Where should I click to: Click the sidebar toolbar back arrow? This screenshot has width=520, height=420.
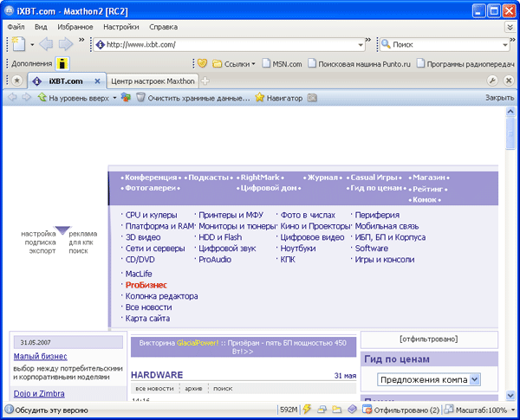pyautogui.click(x=12, y=97)
